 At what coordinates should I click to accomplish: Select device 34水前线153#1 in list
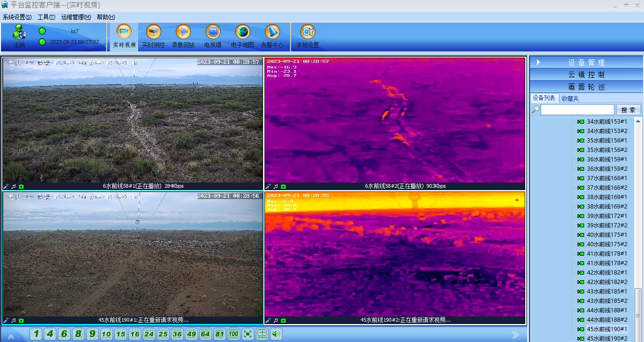point(607,122)
